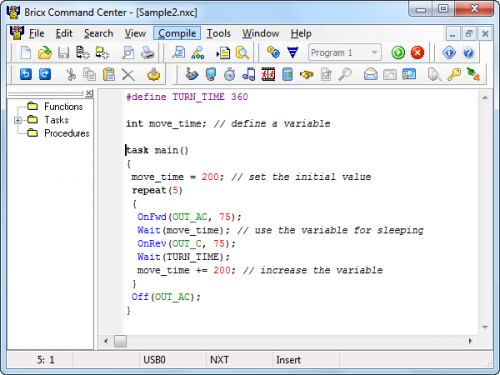Click the film strip icon with red figures
Image resolution: width=500 pixels, height=375 pixels.
click(268, 74)
